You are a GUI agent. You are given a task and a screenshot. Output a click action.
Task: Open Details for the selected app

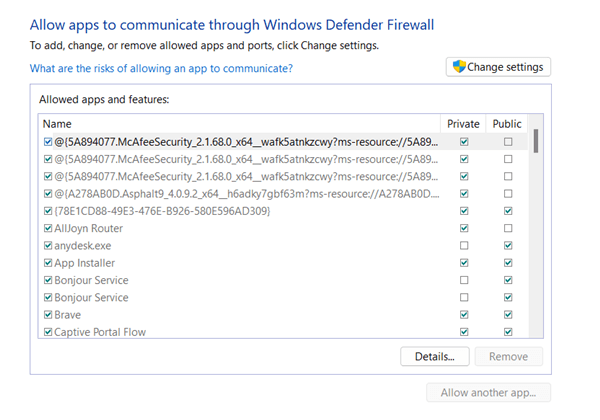pos(435,356)
